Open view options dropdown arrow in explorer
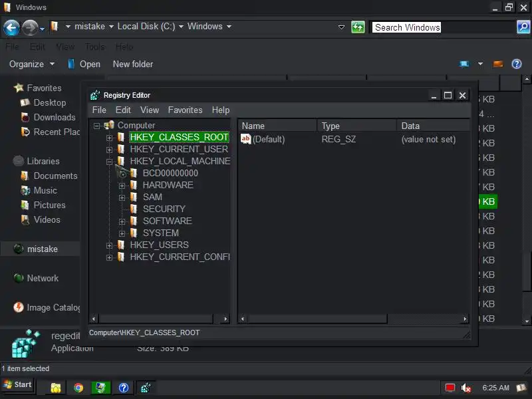 click(480, 64)
